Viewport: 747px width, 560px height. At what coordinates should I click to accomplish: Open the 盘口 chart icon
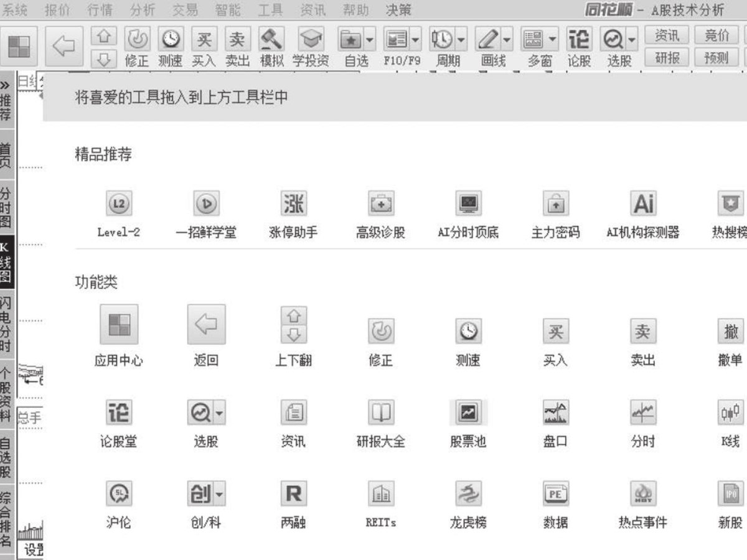(x=555, y=413)
